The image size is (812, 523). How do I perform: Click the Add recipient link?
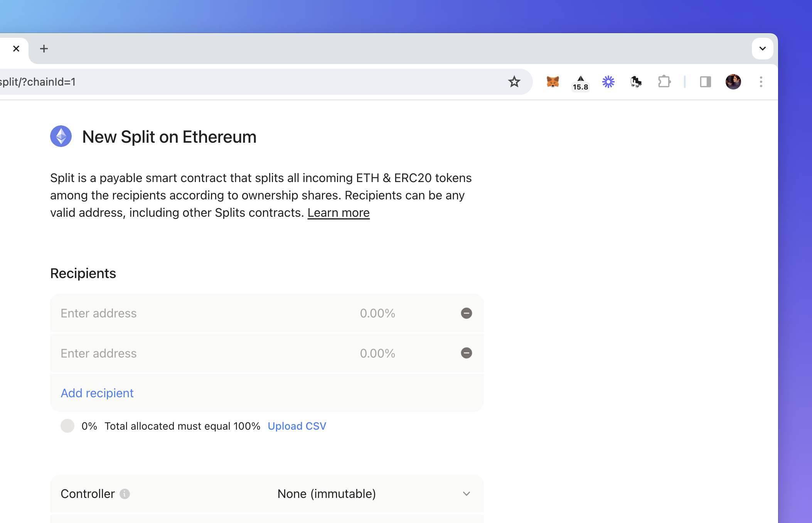pos(97,393)
